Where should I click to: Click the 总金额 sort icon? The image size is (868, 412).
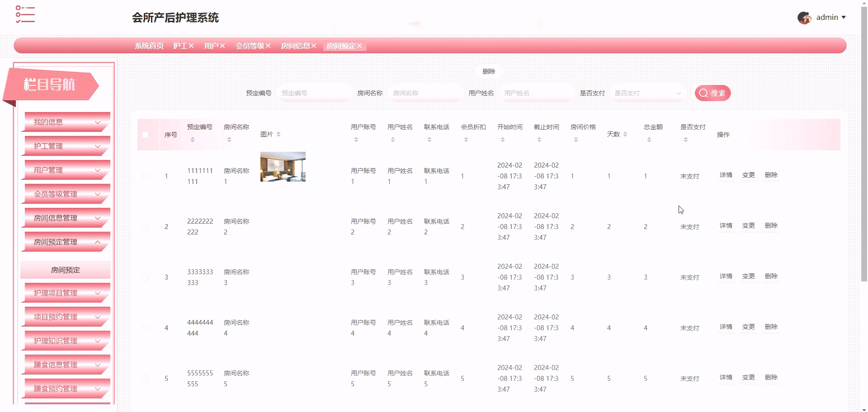(x=649, y=140)
